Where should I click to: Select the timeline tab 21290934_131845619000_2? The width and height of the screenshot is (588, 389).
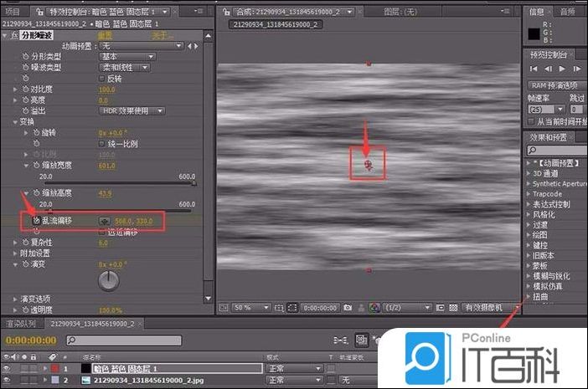(x=92, y=324)
